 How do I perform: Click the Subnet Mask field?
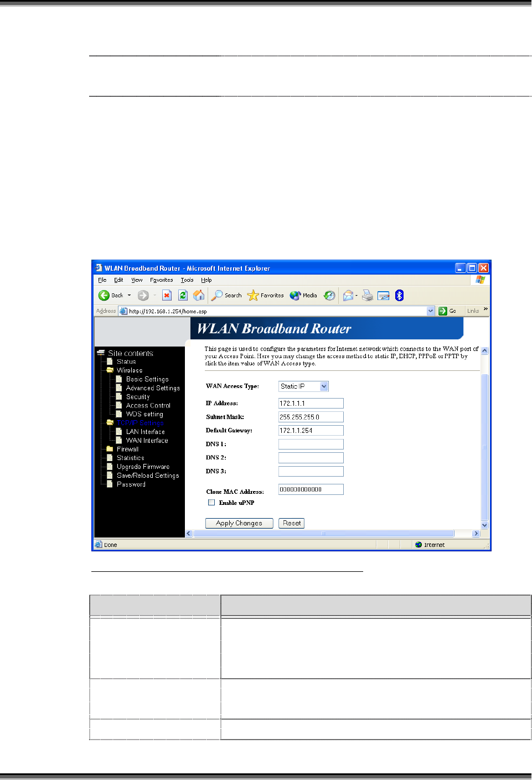tap(311, 417)
